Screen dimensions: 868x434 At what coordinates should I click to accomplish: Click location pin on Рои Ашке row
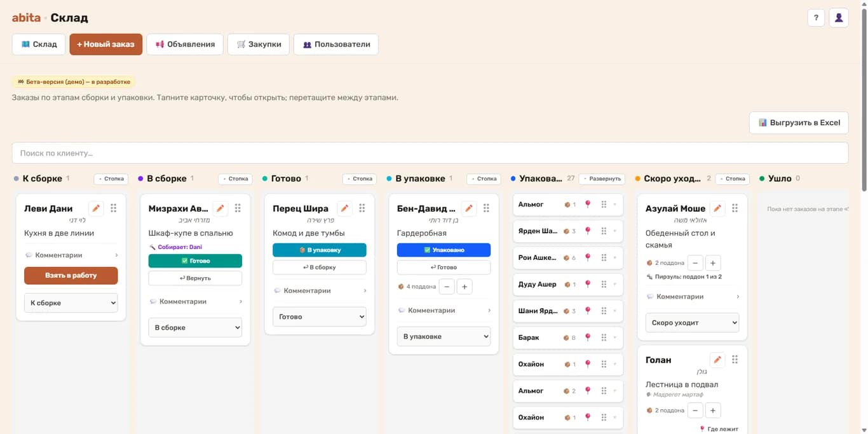[588, 257]
